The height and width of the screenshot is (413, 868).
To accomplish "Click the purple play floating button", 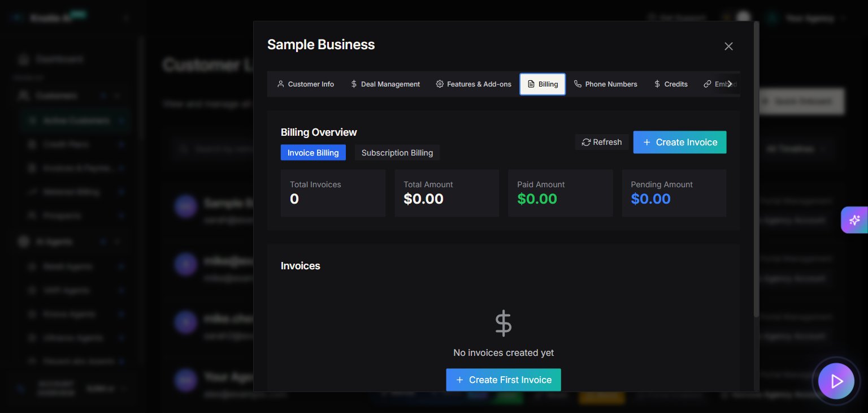I will tap(836, 381).
